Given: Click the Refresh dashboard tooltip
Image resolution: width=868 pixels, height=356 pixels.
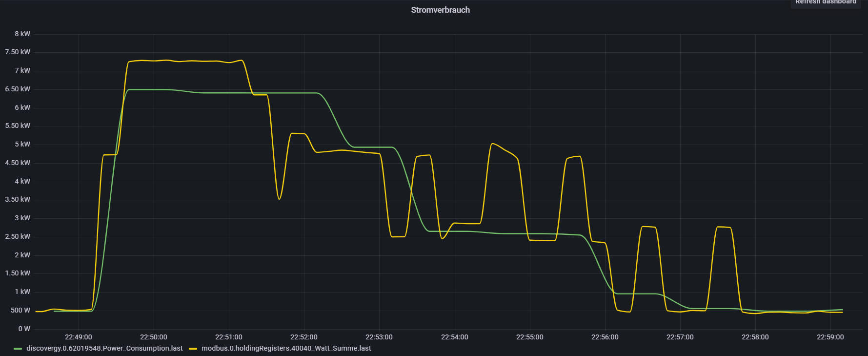Looking at the screenshot, I should pos(826,2).
